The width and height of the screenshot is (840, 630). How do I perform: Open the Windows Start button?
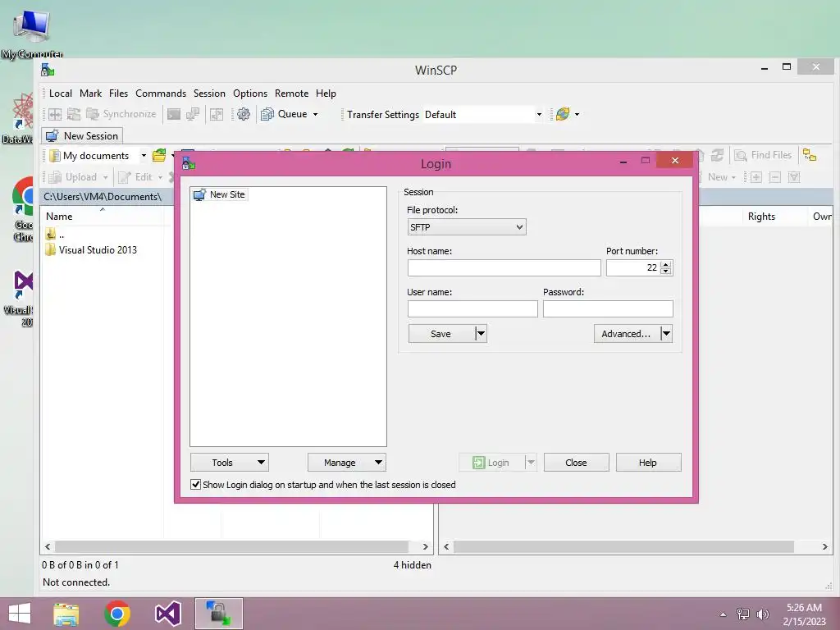20,614
